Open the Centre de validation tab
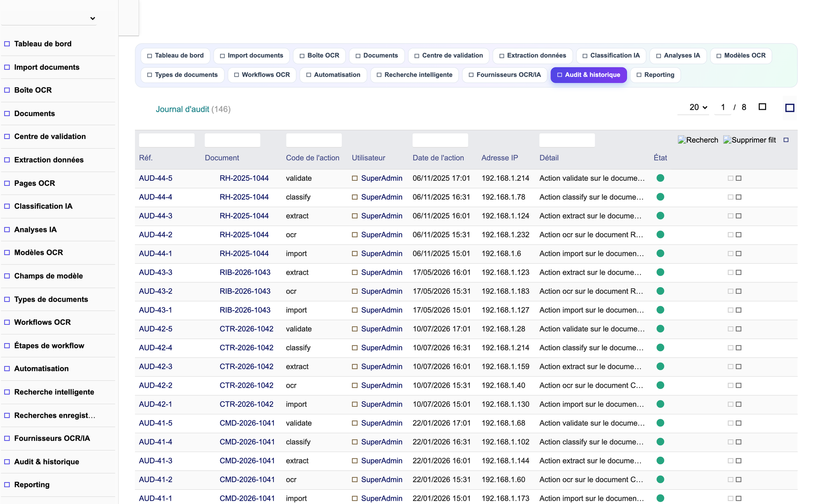Image resolution: width=815 pixels, height=504 pixels. (x=448, y=56)
